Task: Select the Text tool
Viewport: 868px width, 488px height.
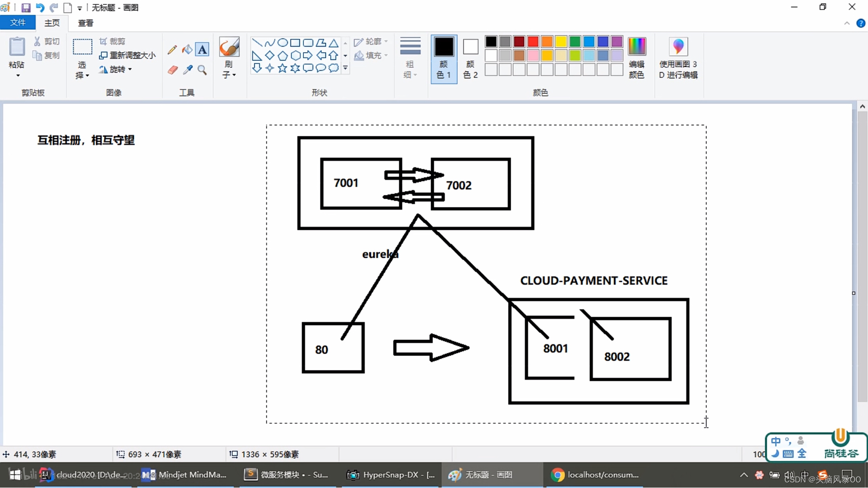Action: coord(202,50)
